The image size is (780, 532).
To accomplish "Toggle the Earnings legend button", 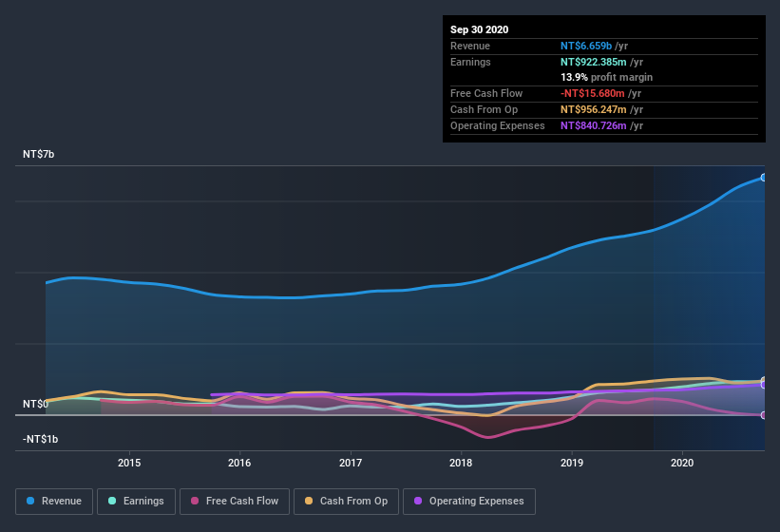I will pyautogui.click(x=136, y=502).
